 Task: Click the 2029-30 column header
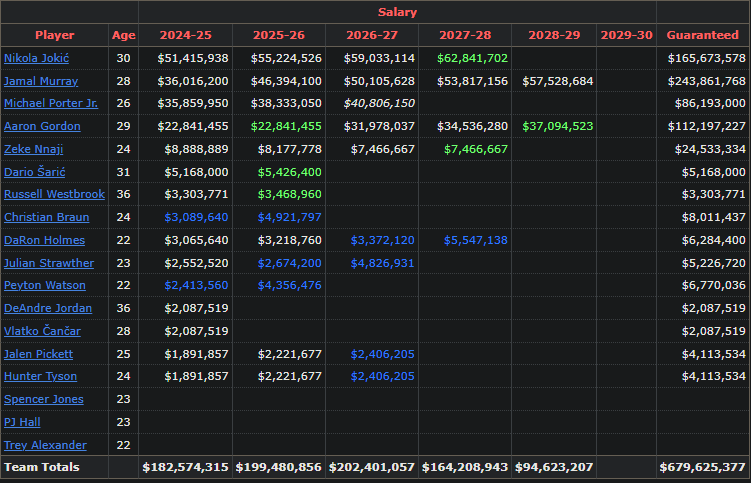(x=626, y=35)
